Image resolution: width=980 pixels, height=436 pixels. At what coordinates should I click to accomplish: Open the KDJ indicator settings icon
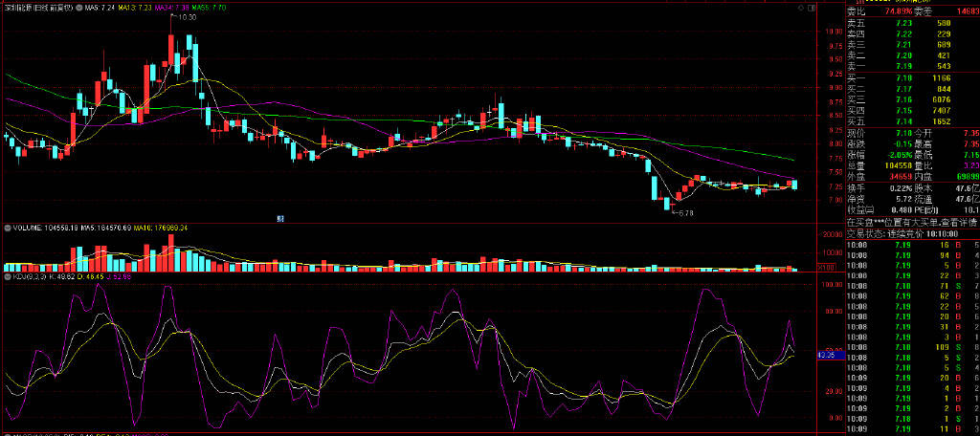coord(7,276)
